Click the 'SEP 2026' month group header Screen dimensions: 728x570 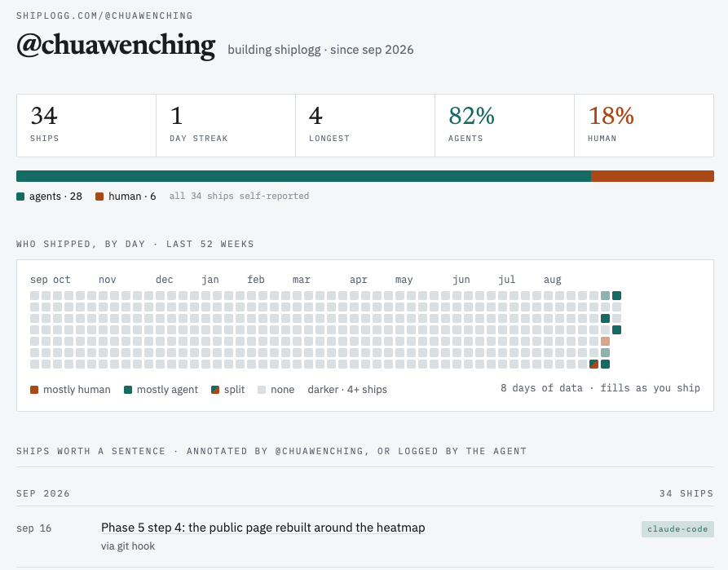pos(42,493)
